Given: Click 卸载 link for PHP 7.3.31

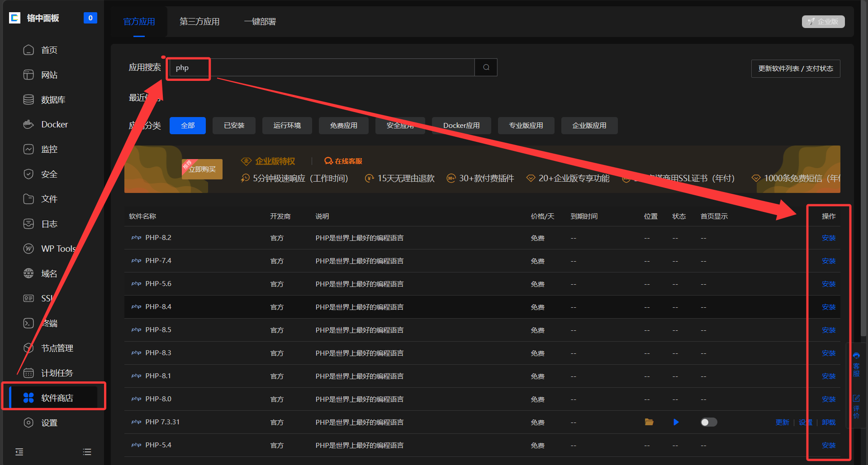Looking at the screenshot, I should (x=829, y=423).
